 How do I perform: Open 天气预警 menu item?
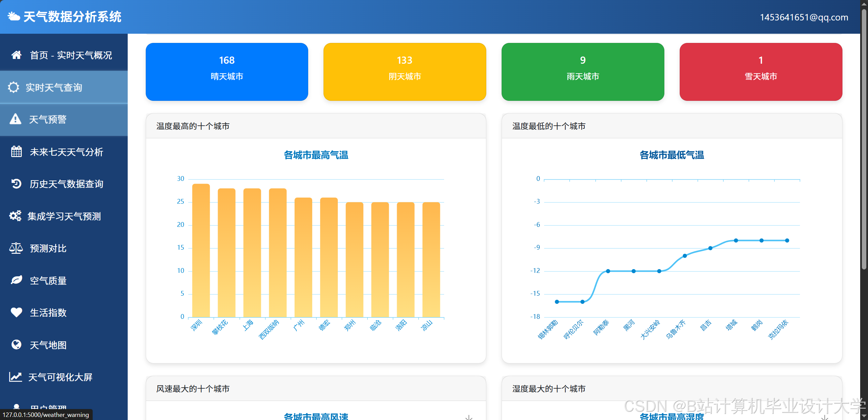pyautogui.click(x=48, y=120)
